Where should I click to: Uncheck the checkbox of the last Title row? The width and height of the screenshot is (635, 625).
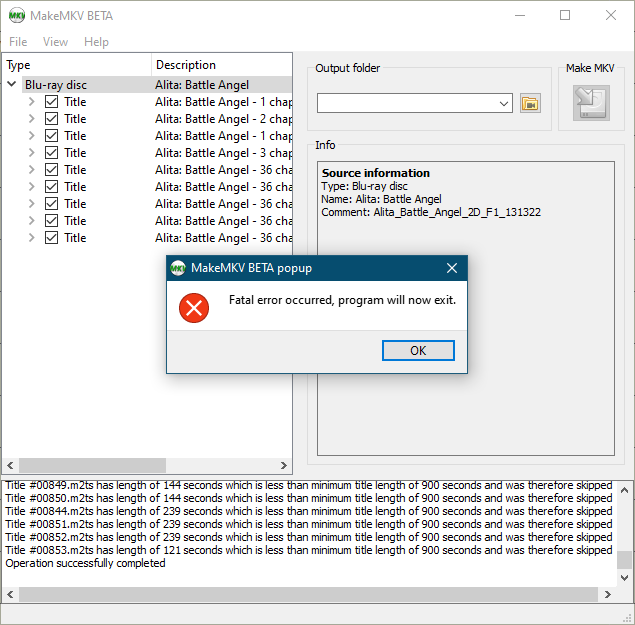(51, 238)
